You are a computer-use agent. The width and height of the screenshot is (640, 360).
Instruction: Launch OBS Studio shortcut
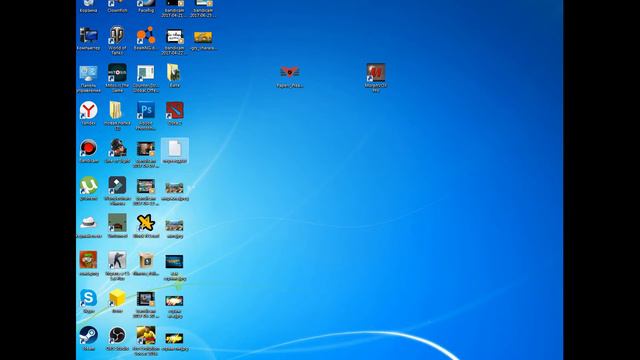(x=117, y=336)
